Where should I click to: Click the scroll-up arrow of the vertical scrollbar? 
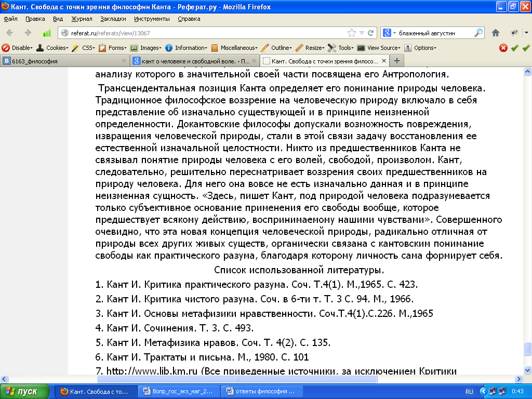528,71
